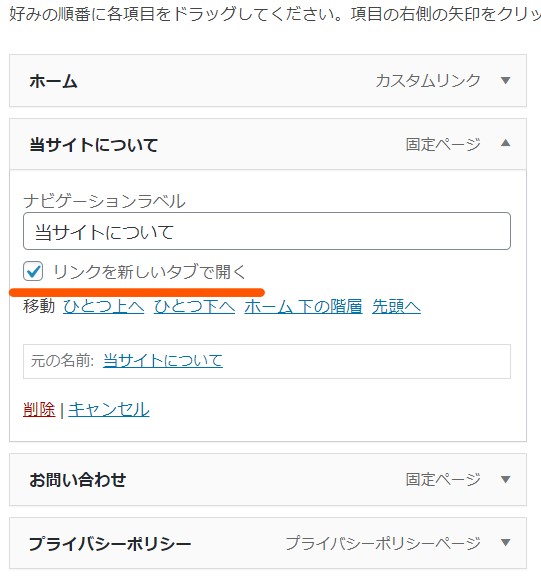This screenshot has width=541, height=587.
Task: Click the プライバシーポリシーページ type label
Action: (x=383, y=543)
